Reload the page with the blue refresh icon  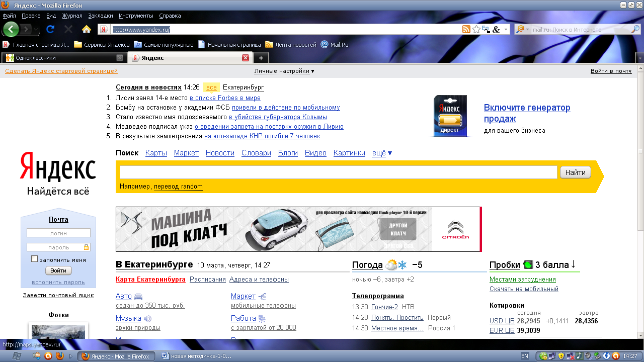pos(50,29)
